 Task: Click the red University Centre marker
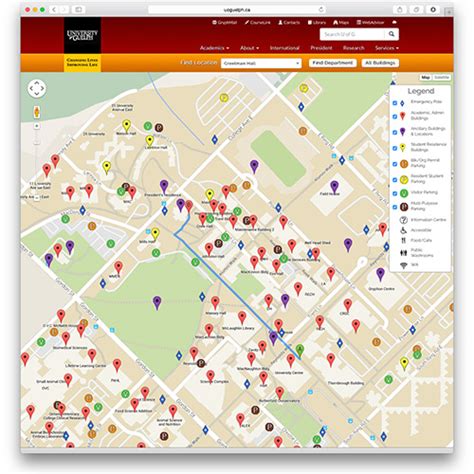291,361
